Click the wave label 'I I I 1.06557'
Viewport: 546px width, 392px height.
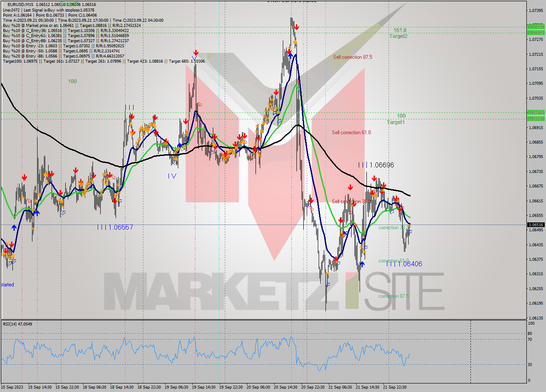tap(115, 228)
